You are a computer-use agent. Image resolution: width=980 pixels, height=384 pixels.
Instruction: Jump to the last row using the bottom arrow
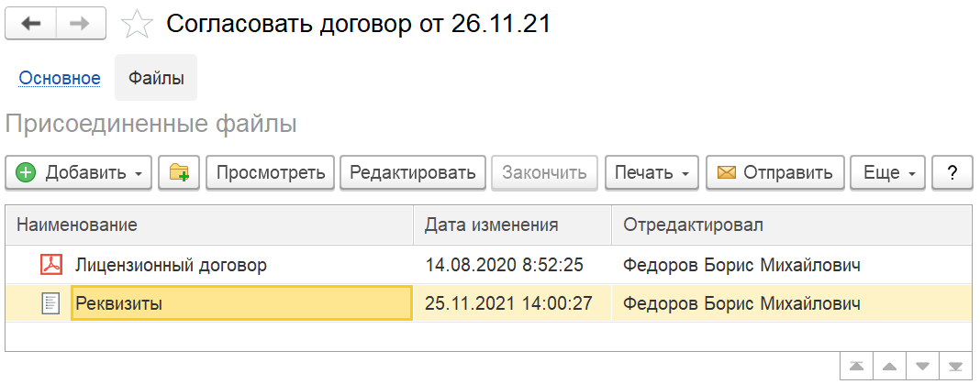pos(955,367)
